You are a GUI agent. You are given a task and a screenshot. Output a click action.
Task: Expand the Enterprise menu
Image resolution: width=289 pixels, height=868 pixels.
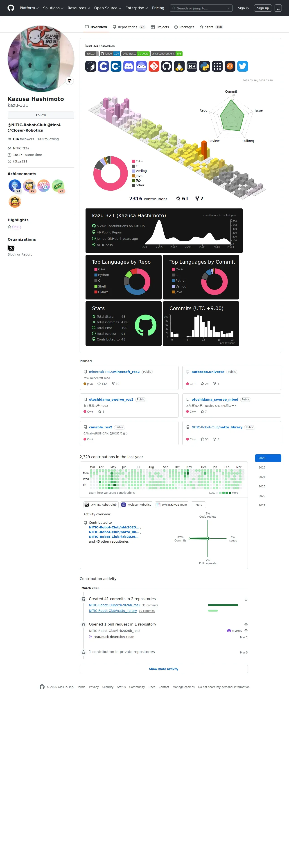[x=137, y=8]
